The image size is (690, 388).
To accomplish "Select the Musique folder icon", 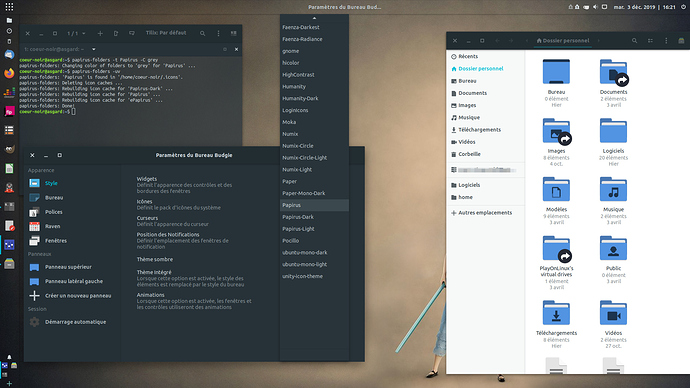I will tap(613, 189).
